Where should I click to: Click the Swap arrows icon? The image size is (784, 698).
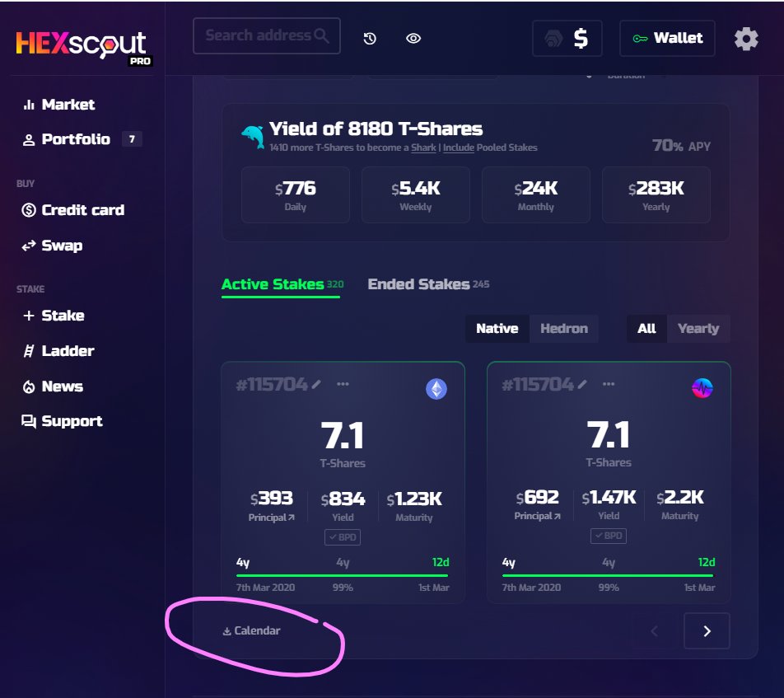(x=29, y=246)
